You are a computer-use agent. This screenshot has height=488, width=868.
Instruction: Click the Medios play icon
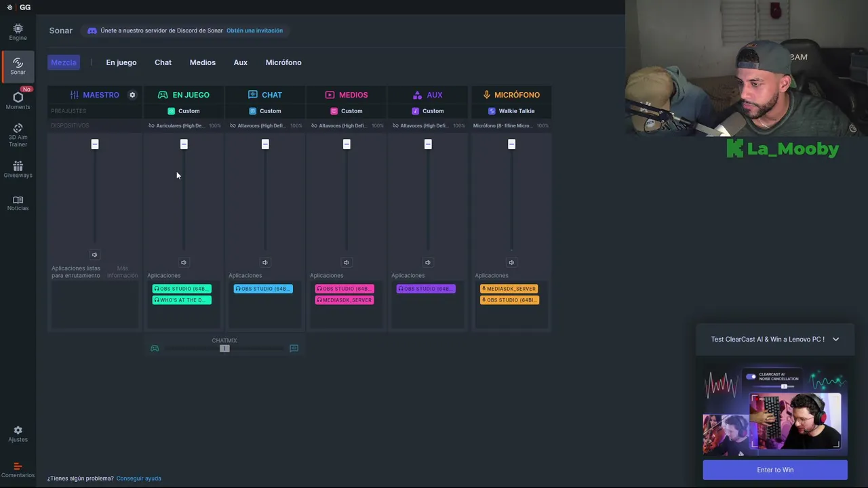[x=330, y=95]
